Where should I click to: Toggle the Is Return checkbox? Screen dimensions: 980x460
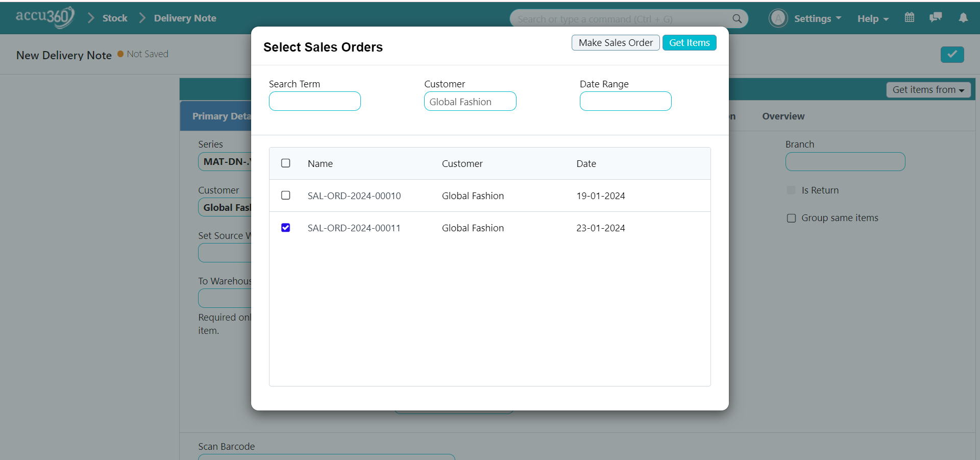(791, 190)
